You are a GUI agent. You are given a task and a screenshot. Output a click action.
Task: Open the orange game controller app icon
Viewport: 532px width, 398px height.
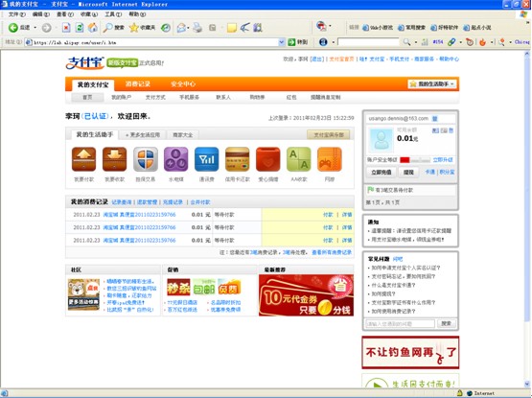(329, 159)
